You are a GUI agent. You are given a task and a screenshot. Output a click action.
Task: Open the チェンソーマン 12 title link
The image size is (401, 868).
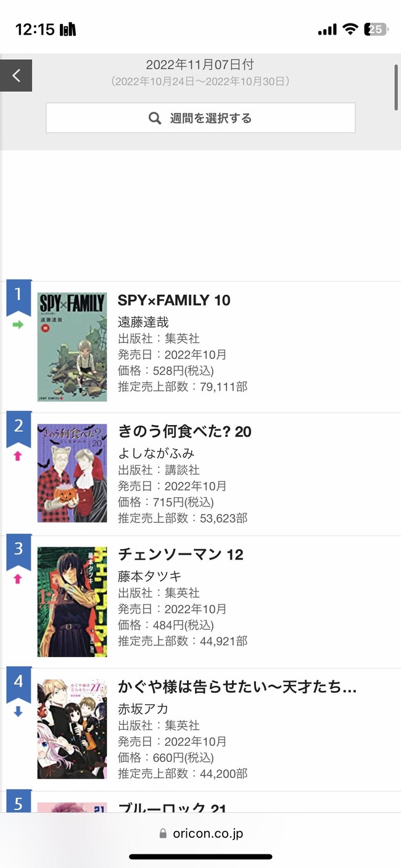[x=181, y=555]
